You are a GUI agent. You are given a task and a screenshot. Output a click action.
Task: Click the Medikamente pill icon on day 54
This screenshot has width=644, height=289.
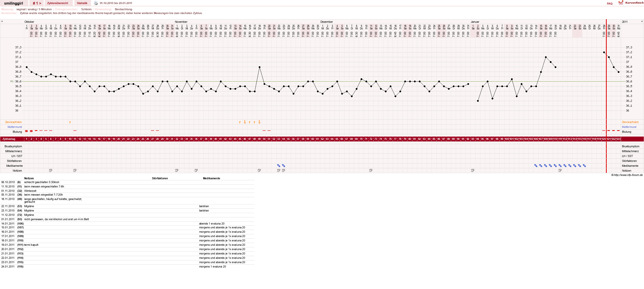tap(283, 166)
